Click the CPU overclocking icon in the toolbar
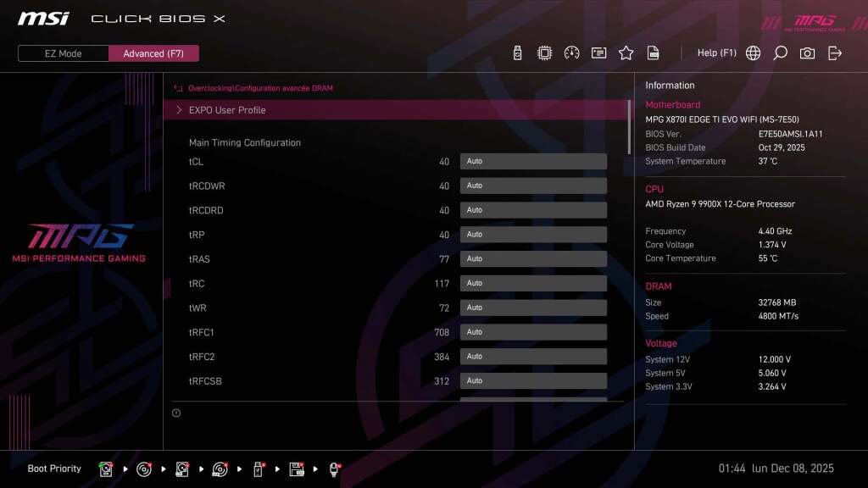The height and width of the screenshot is (488, 868). pos(544,53)
